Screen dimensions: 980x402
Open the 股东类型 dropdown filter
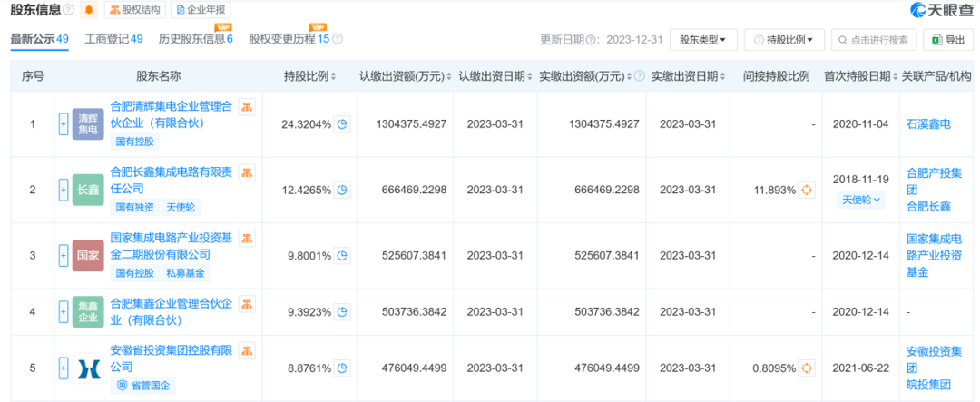[702, 40]
